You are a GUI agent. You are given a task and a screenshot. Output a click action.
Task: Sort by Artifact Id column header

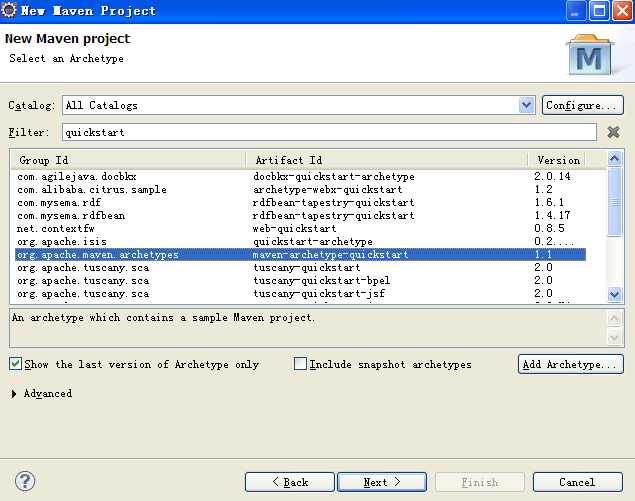tap(387, 160)
